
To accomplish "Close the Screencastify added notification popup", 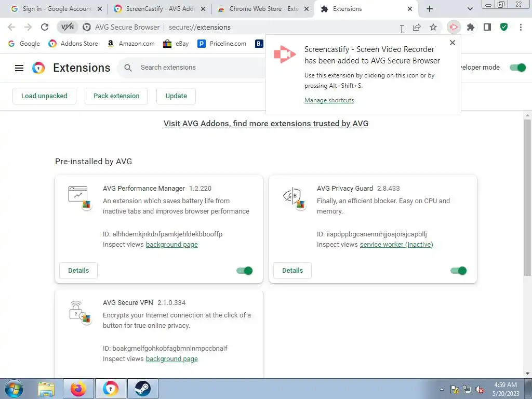I will pyautogui.click(x=453, y=43).
